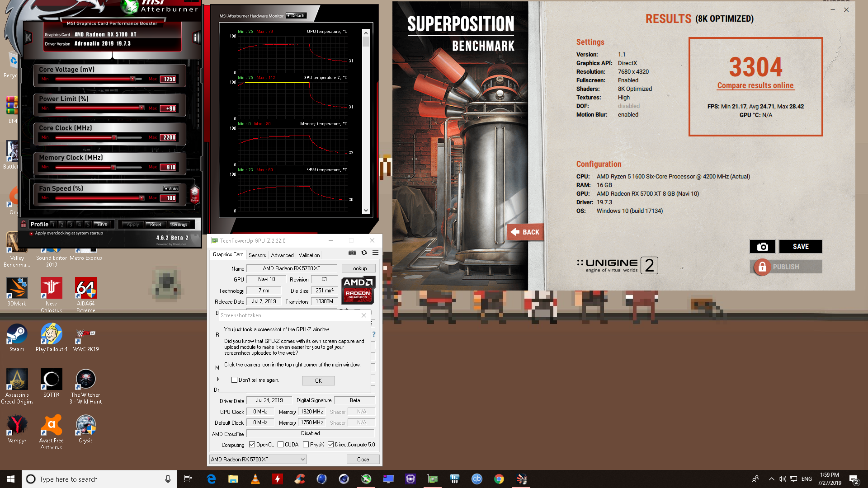Viewport: 868px width, 488px height.
Task: Show hidden system tray icons
Action: tap(771, 479)
